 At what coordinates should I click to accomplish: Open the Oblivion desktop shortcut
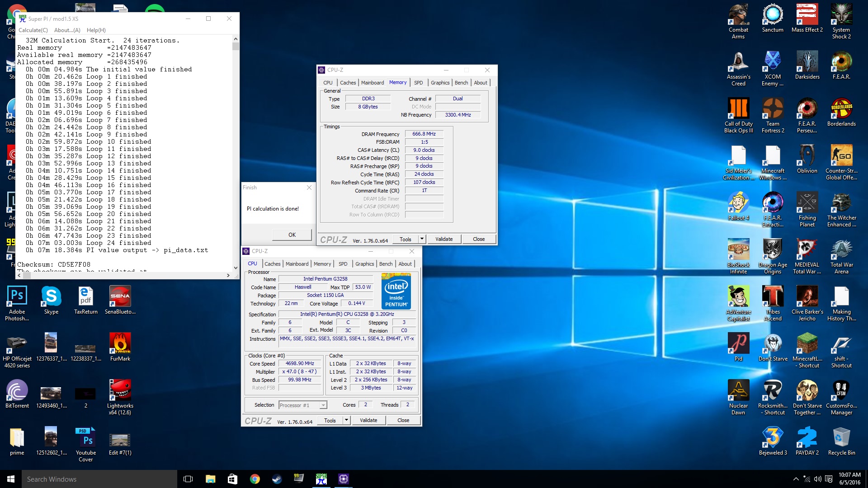(x=807, y=159)
